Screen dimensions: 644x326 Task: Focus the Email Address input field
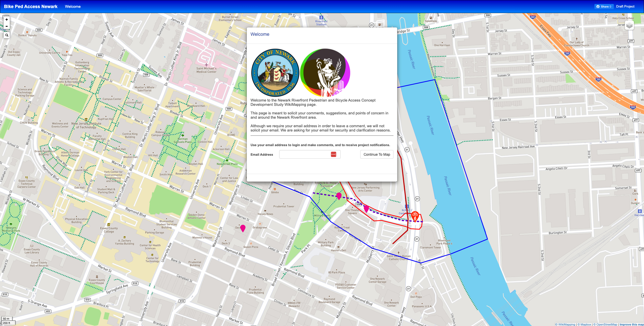[304, 154]
